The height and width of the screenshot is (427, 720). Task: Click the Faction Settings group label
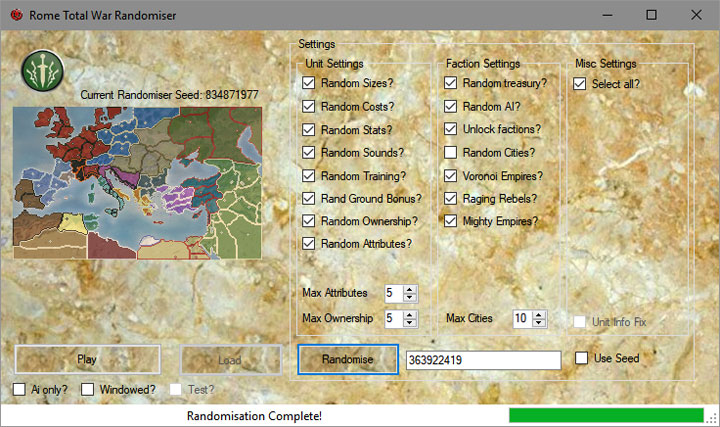483,64
